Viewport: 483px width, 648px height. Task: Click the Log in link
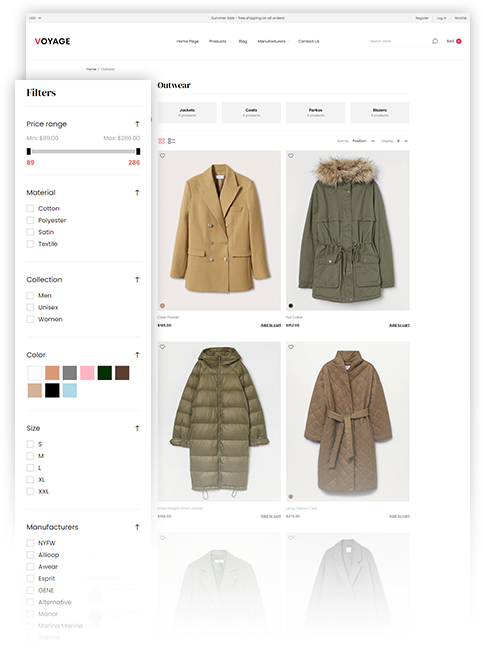[441, 18]
